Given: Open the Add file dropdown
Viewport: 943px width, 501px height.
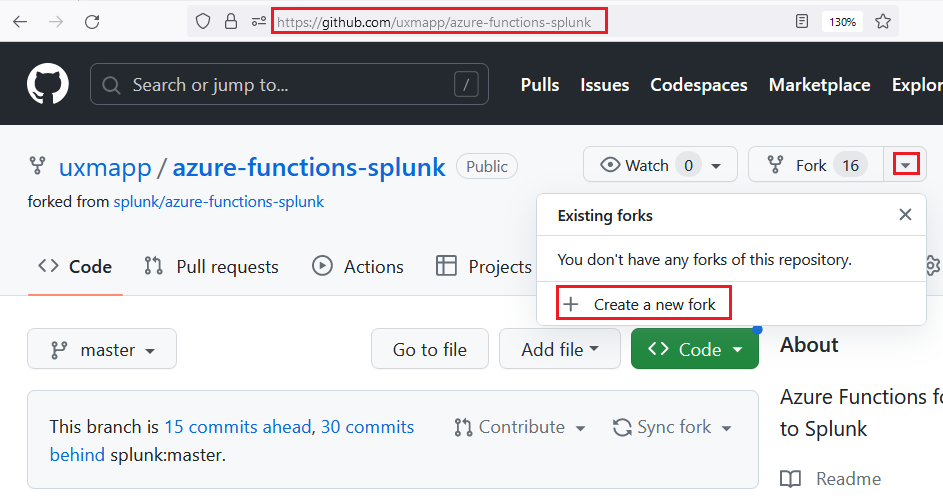Looking at the screenshot, I should pos(559,349).
